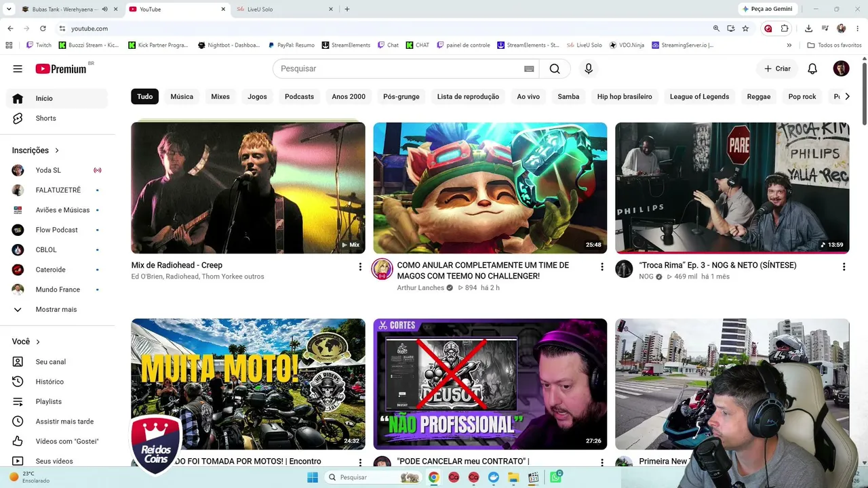
Task: Open File Explorer from the taskbar
Action: tap(514, 477)
